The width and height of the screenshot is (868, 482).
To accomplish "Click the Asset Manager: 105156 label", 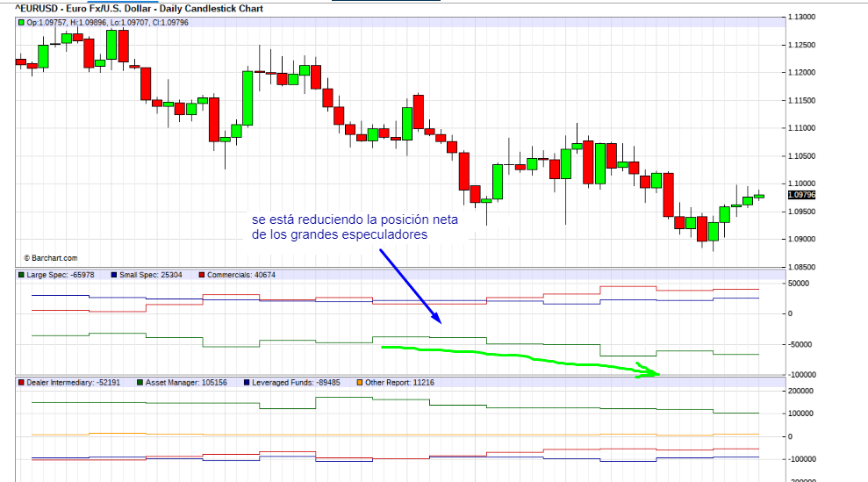I will click(186, 382).
